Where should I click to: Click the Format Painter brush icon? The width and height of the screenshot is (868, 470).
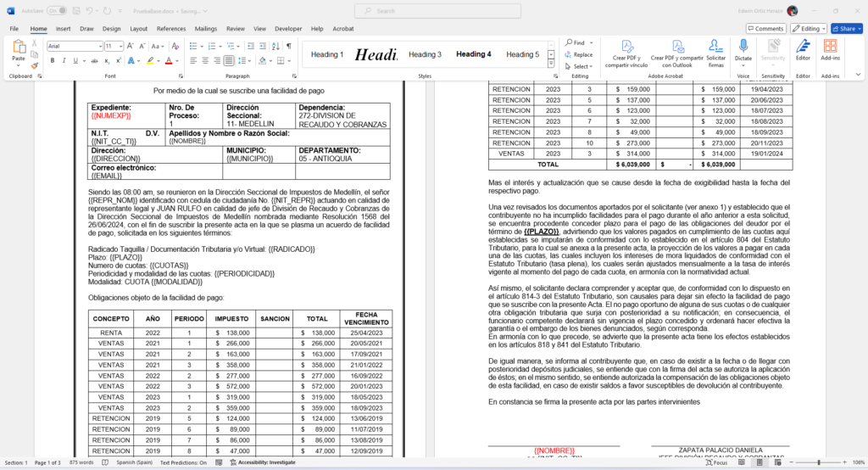34,65
